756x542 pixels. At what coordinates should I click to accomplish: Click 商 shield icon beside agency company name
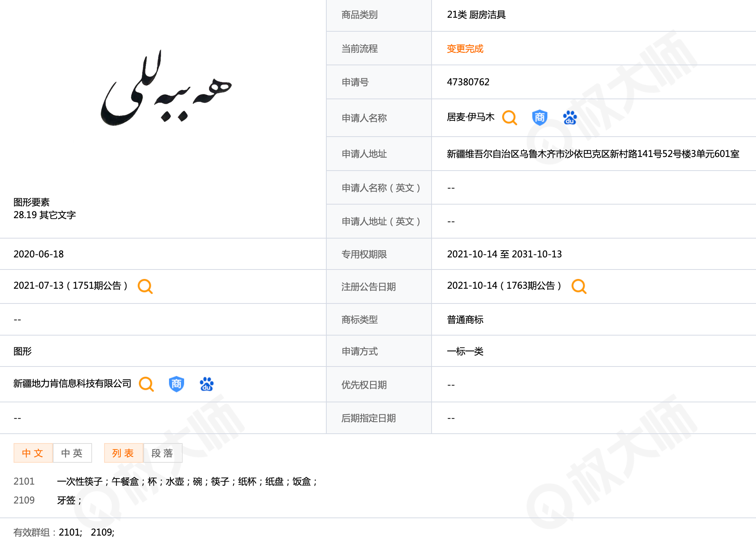[x=176, y=384]
